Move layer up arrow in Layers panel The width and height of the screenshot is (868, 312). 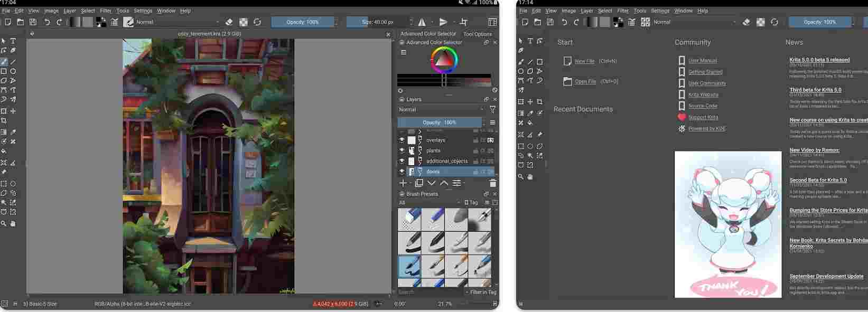(444, 183)
